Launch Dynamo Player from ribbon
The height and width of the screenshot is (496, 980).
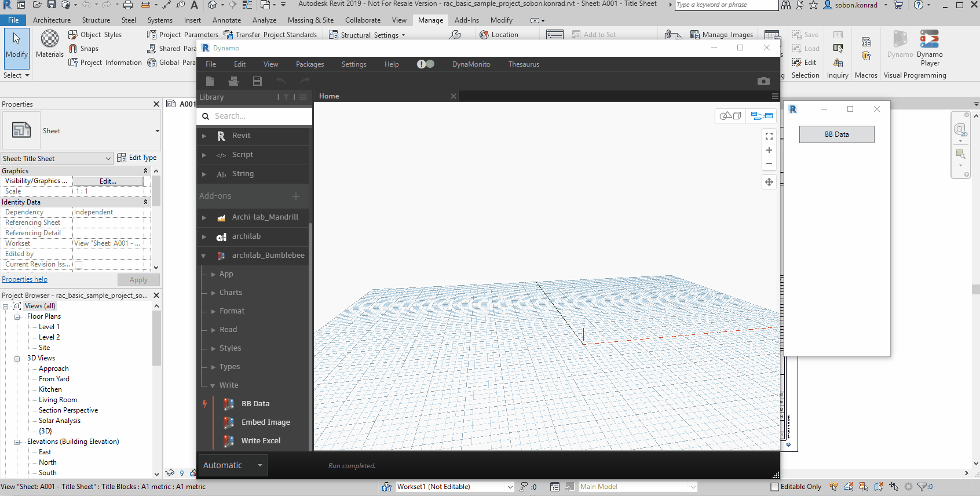[x=930, y=49]
